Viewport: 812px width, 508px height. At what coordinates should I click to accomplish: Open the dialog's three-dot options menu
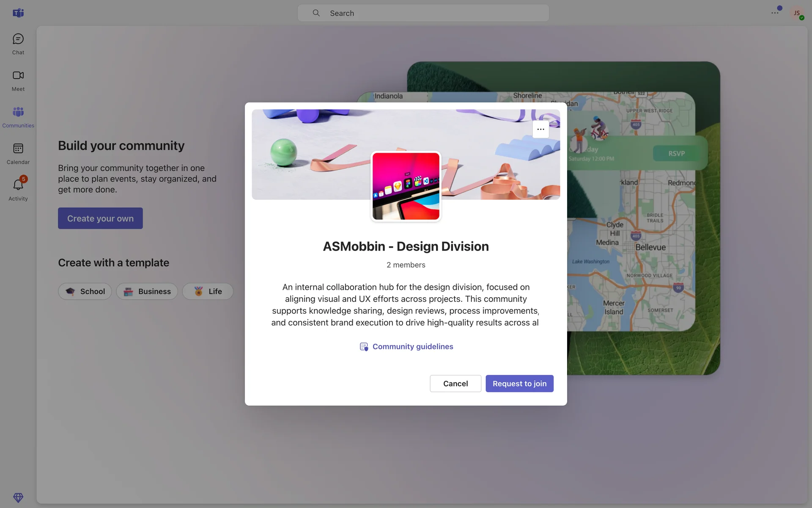pos(540,129)
